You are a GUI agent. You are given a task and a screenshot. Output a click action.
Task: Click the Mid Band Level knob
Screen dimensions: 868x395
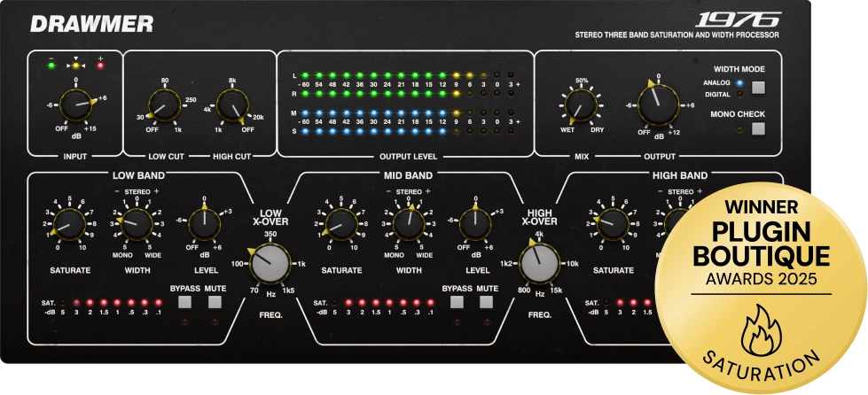click(x=476, y=223)
